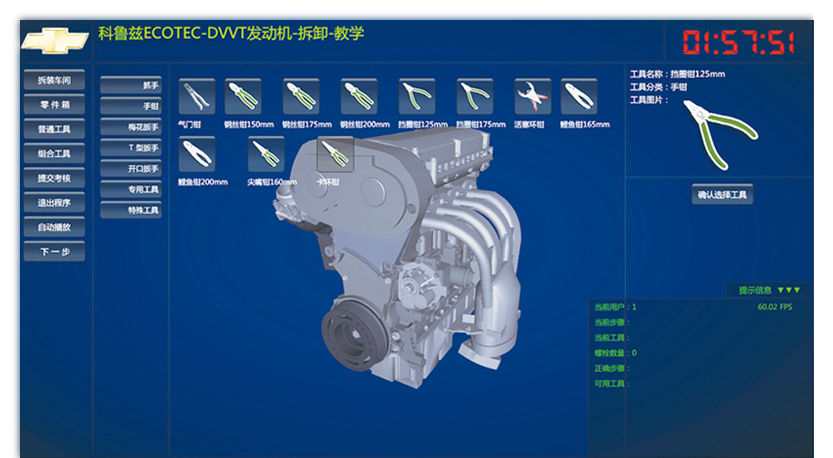Switch to 专用工具 dedicated tools category

pos(131,189)
